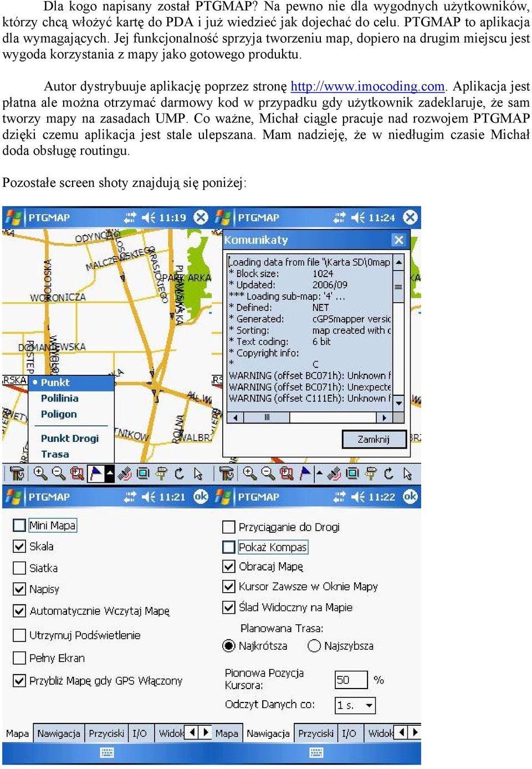Enable Siatka checkbox
This screenshot has width=532, height=769.
[19, 568]
